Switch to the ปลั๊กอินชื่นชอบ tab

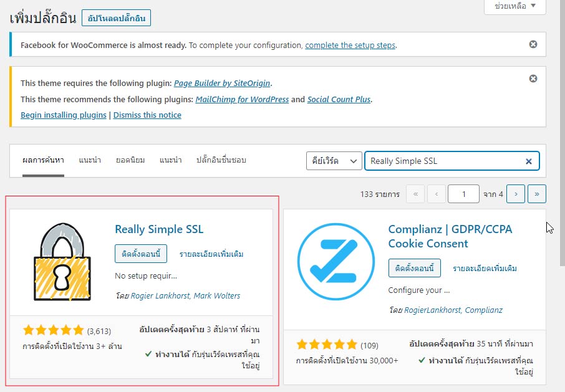pyautogui.click(x=221, y=160)
